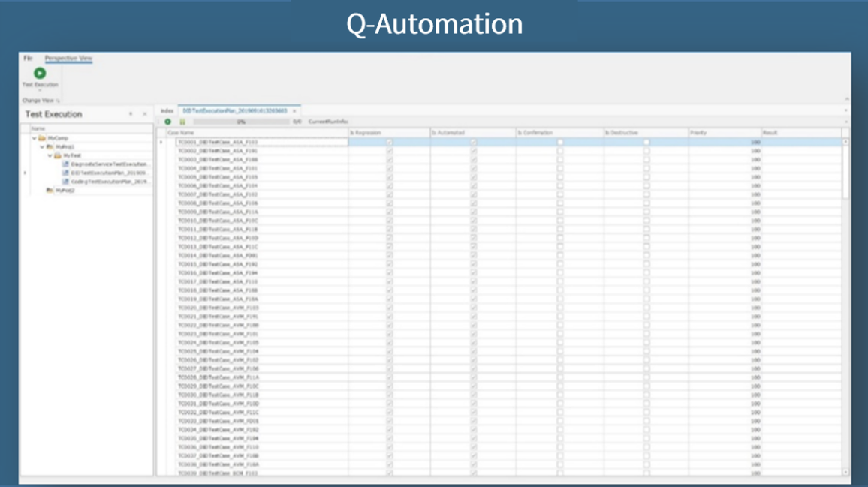Sort by the Is Automated column header
Viewport: 868px width, 487px height.
coord(473,133)
